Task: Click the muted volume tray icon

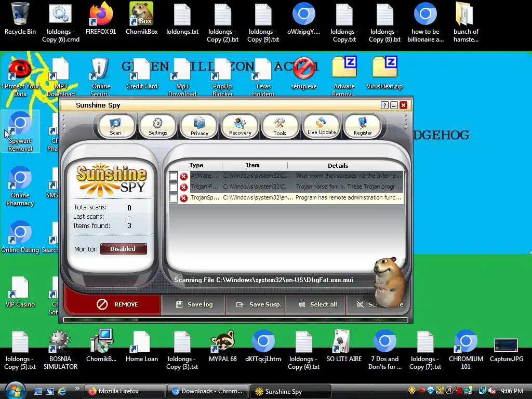Action: [x=492, y=391]
